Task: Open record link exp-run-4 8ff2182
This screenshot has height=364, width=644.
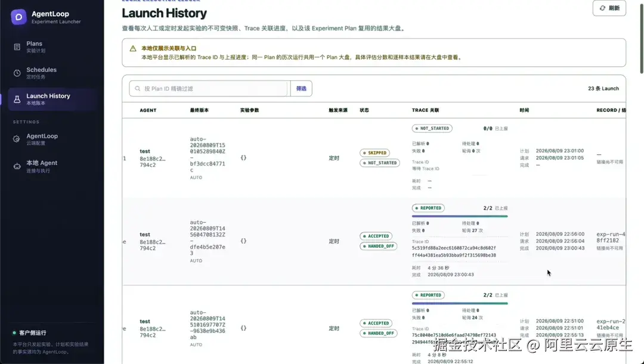Action: [x=611, y=237]
